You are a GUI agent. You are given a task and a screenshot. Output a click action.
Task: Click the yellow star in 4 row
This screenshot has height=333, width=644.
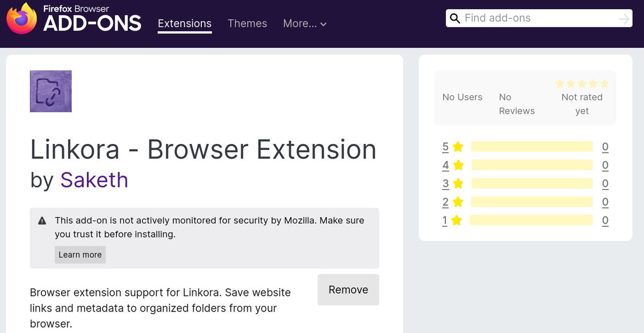click(x=458, y=165)
